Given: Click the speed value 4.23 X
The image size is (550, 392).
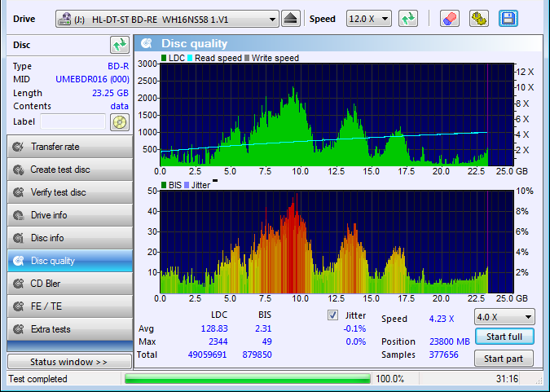Looking at the screenshot, I should [442, 319].
